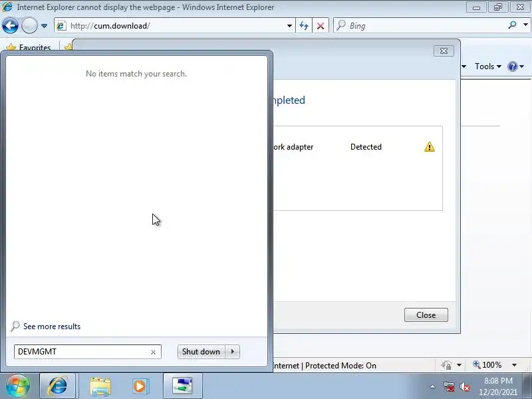532x399 pixels.
Task: Go back with the IE Back arrow
Action: point(10,26)
